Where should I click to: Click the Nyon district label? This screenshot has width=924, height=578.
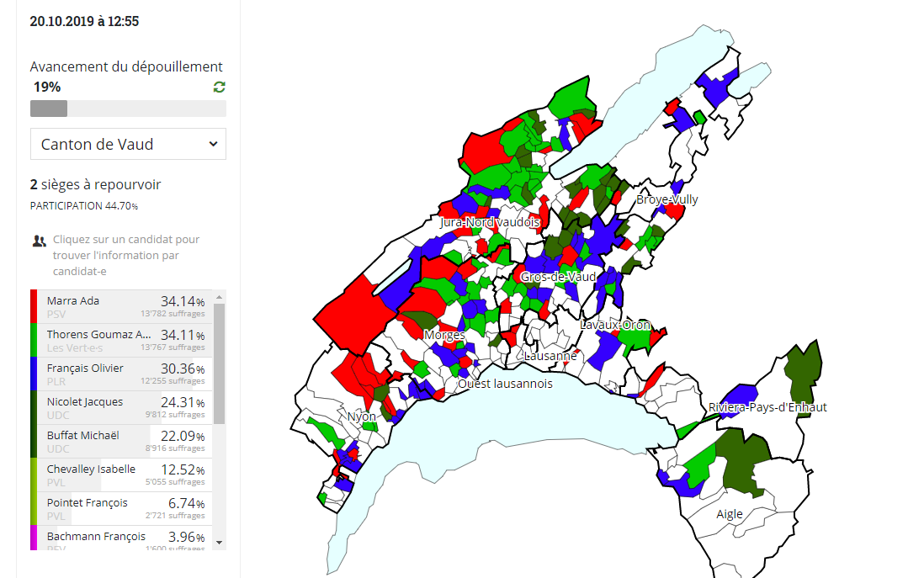pos(362,416)
